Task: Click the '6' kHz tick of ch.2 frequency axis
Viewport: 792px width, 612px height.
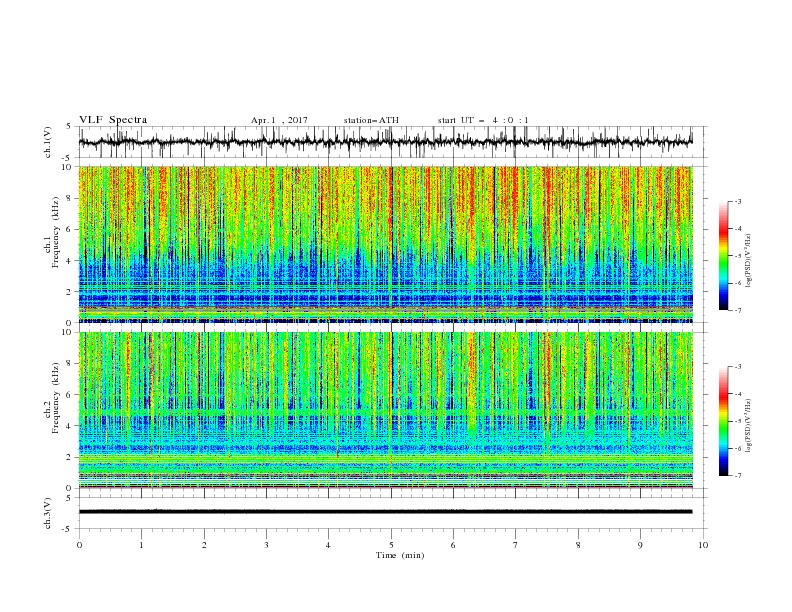Action: tap(70, 395)
